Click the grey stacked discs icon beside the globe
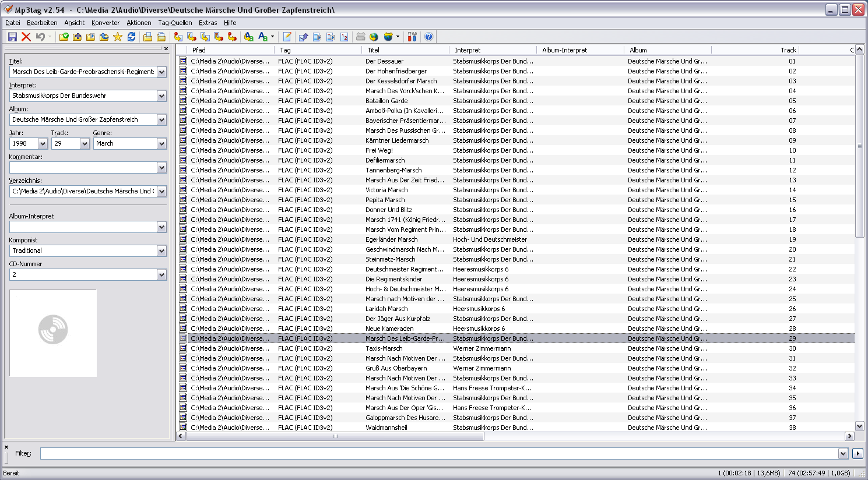The image size is (868, 480). (360, 37)
